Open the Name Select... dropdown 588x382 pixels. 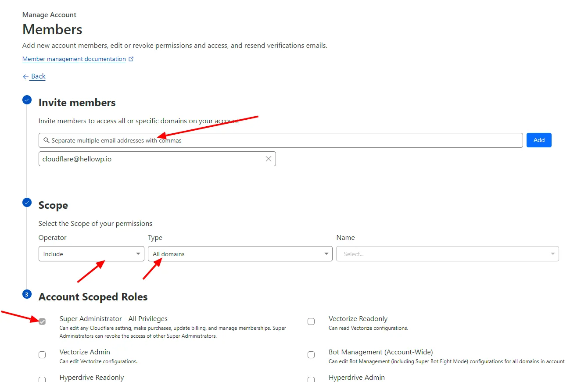pyautogui.click(x=448, y=254)
